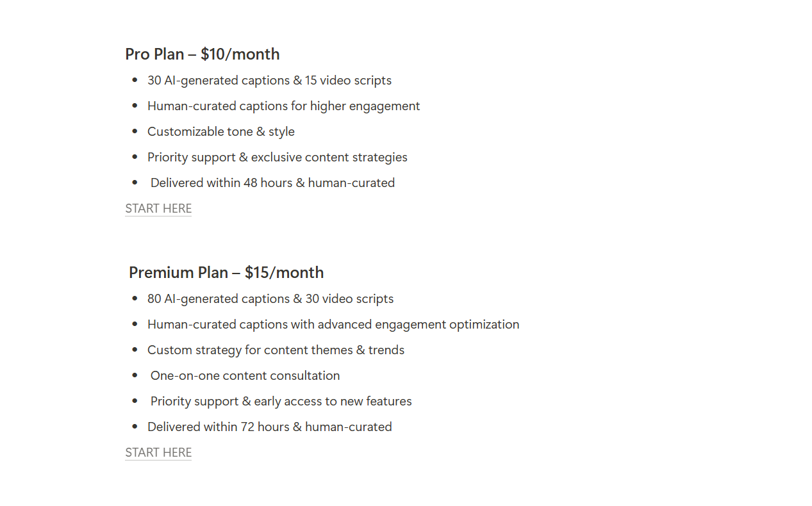812x506 pixels.
Task: Click 'Custom strategy for content themes & trends'
Action: coord(276,350)
